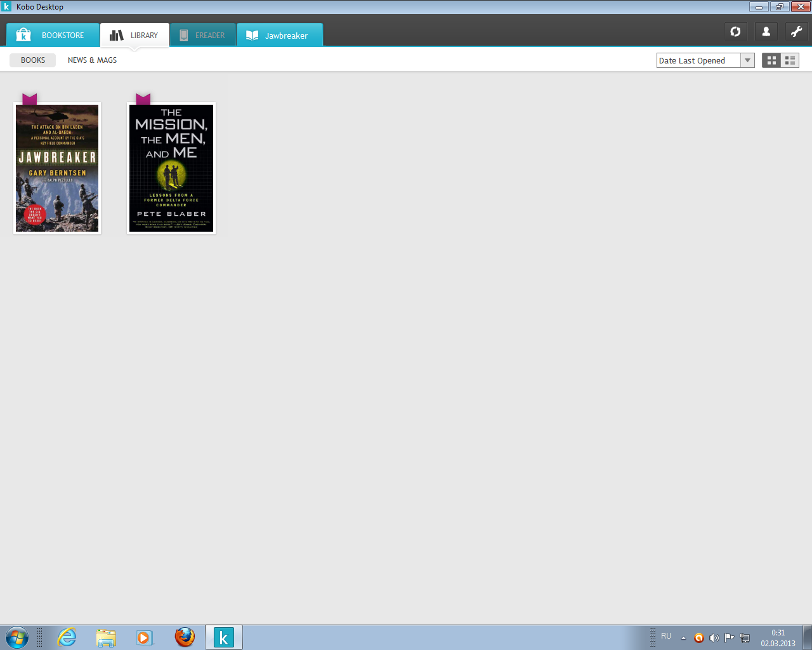Click the sort dropdown arrow

pos(747,60)
